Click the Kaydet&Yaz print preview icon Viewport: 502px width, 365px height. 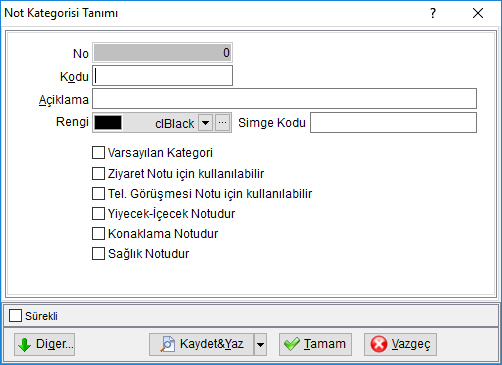click(x=167, y=344)
